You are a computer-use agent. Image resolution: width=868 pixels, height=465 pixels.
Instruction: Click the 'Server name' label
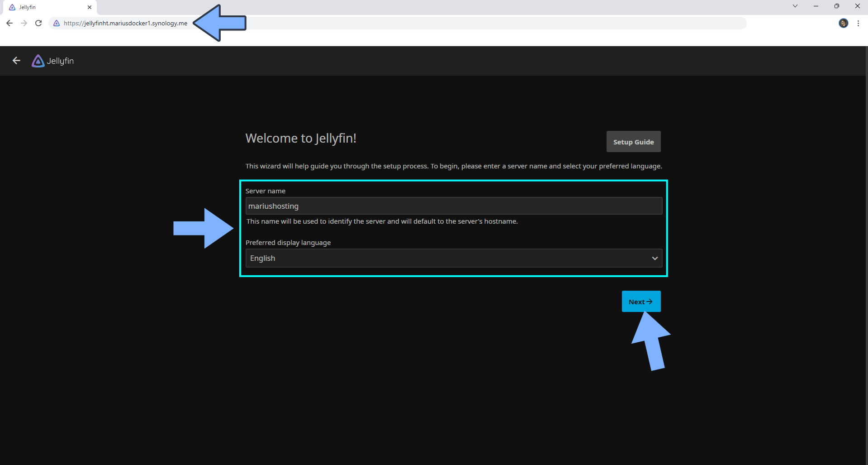pyautogui.click(x=266, y=191)
